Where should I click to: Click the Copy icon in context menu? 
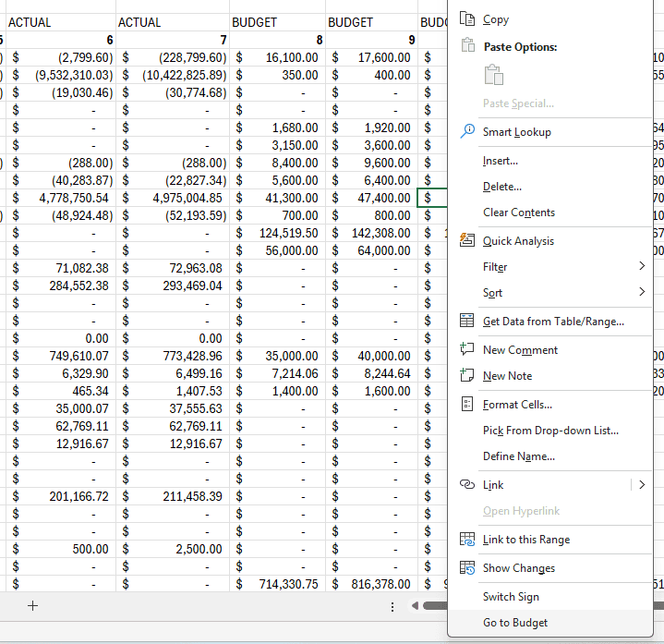click(467, 19)
